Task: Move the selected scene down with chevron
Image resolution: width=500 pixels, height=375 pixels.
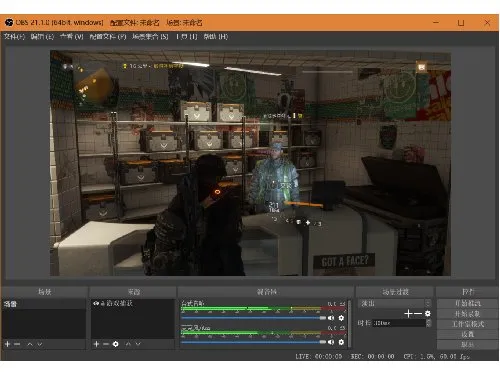Action: (x=40, y=344)
